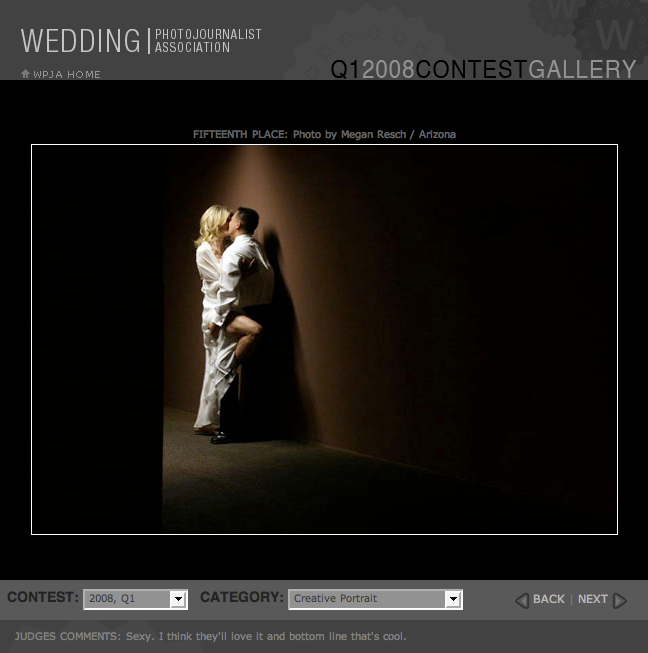The width and height of the screenshot is (648, 653).
Task: Go to previous photo via BACK
Action: [x=548, y=599]
